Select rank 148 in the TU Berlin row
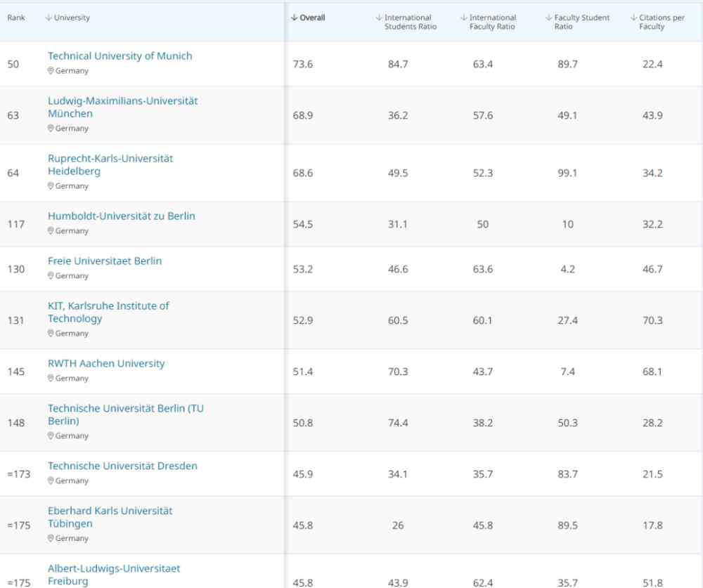The width and height of the screenshot is (703, 588). (15, 423)
